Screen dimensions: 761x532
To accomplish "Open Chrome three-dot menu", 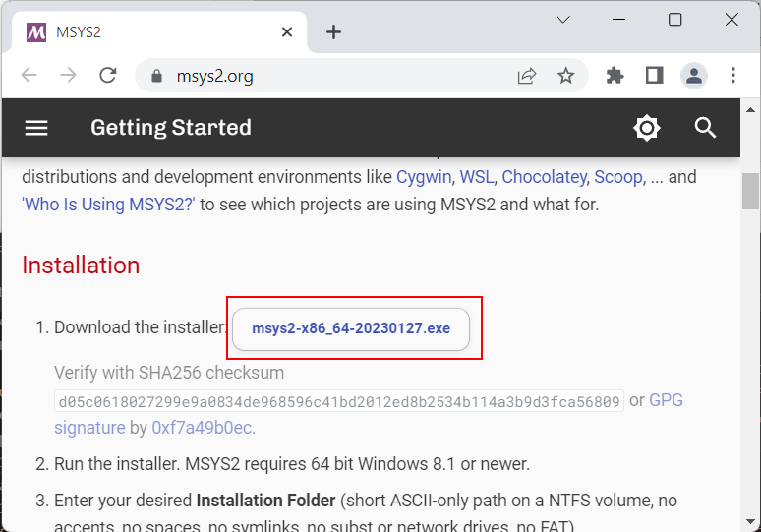I will (x=732, y=76).
